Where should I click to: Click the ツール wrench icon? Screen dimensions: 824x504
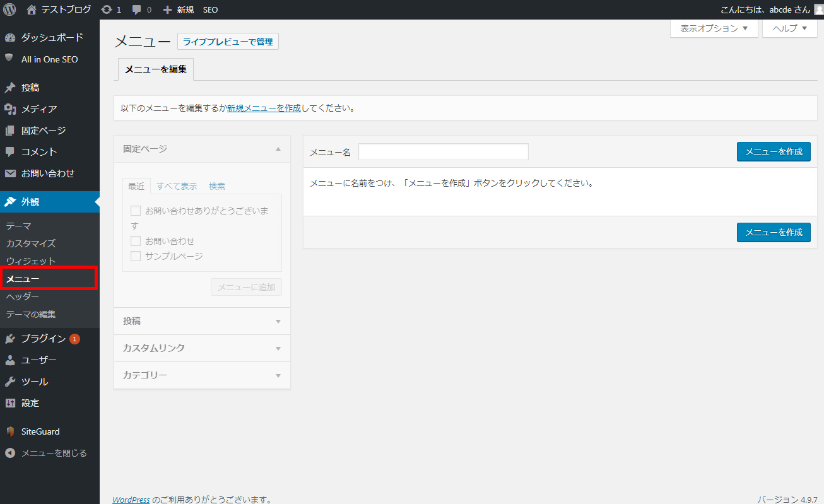[9, 382]
